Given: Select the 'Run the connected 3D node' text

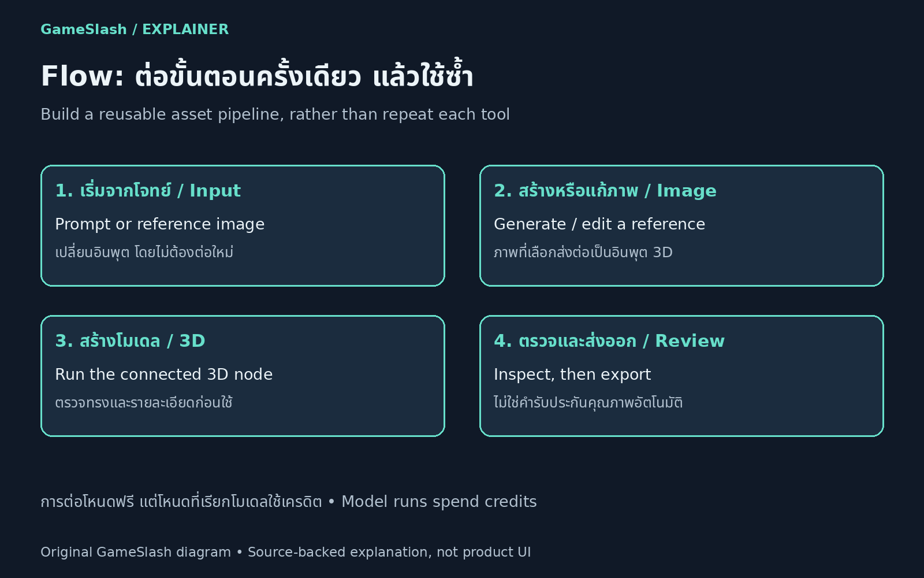Looking at the screenshot, I should [x=163, y=375].
